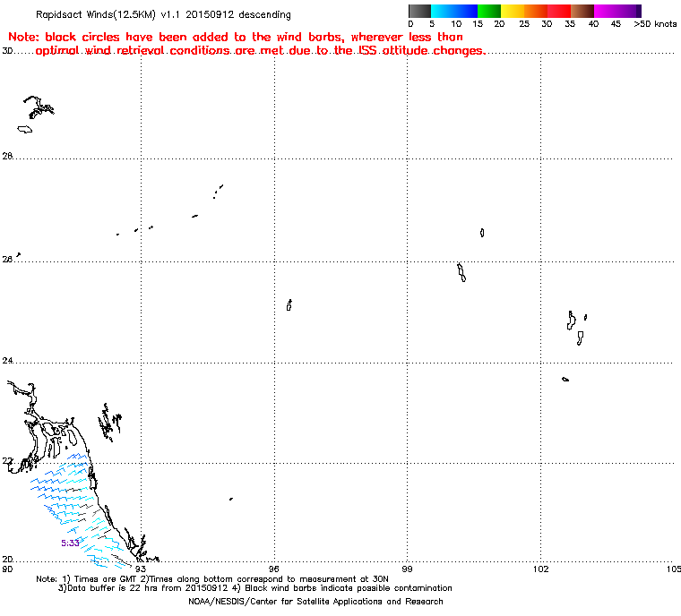The height and width of the screenshot is (616, 681).
Task: Click the NOAA/NESDIS Center for Satellite Applications credit
Action: pyautogui.click(x=315, y=602)
